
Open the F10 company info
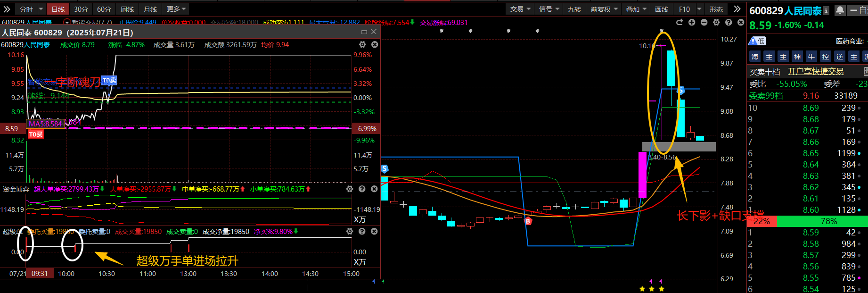pos(684,9)
